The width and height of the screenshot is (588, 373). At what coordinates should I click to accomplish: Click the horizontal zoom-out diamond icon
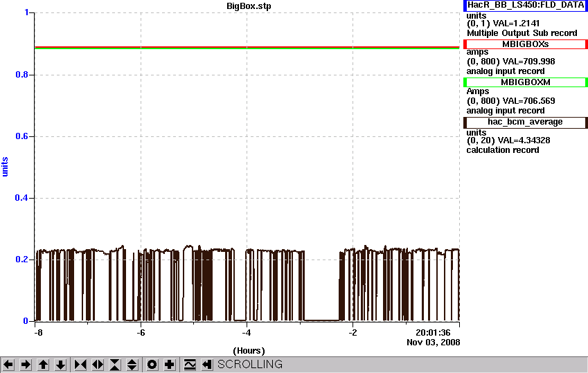tap(98, 365)
